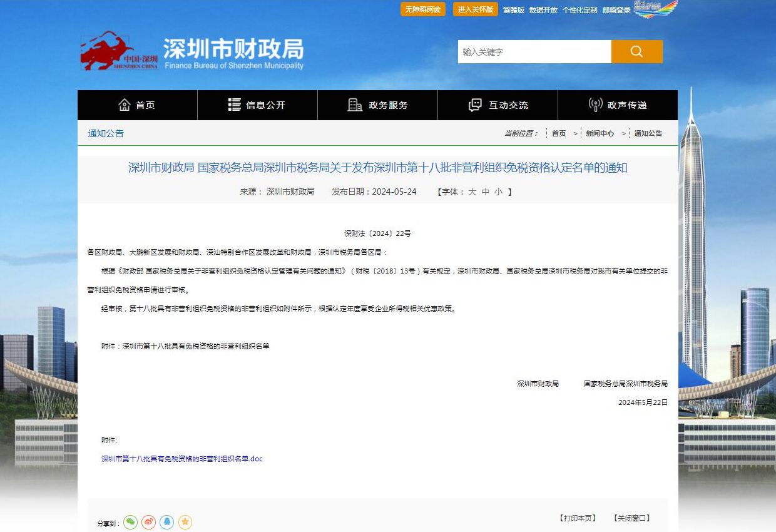Click the QQ Zone star share icon

pos(185,522)
